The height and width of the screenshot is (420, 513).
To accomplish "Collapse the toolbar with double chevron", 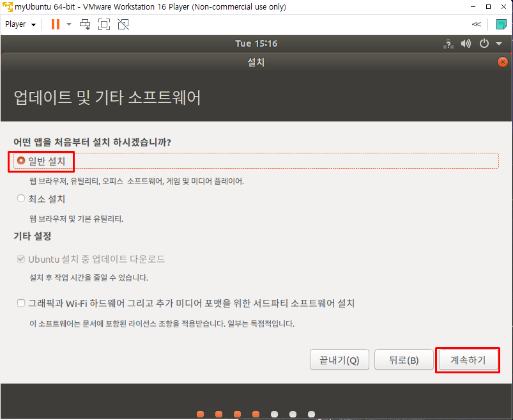I will click(477, 24).
